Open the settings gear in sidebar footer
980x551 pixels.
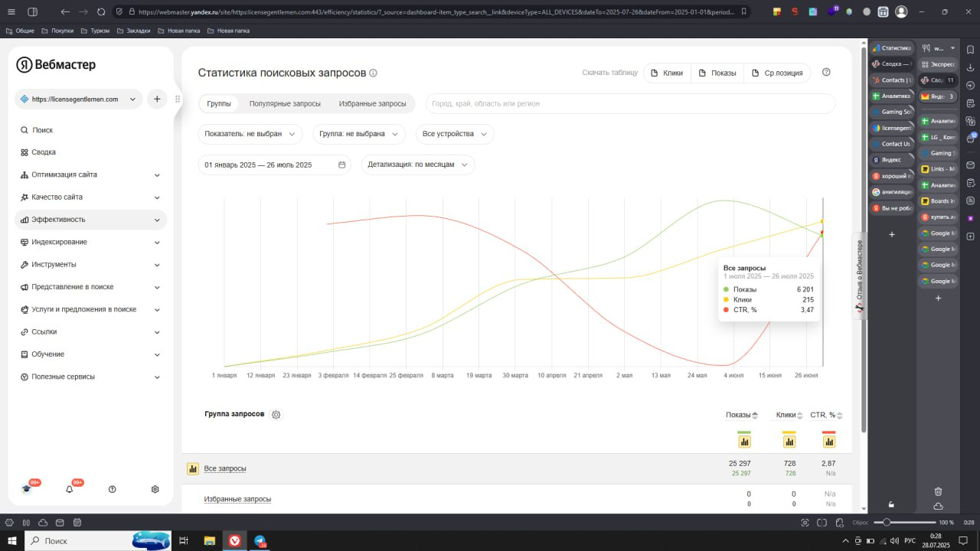tap(155, 489)
